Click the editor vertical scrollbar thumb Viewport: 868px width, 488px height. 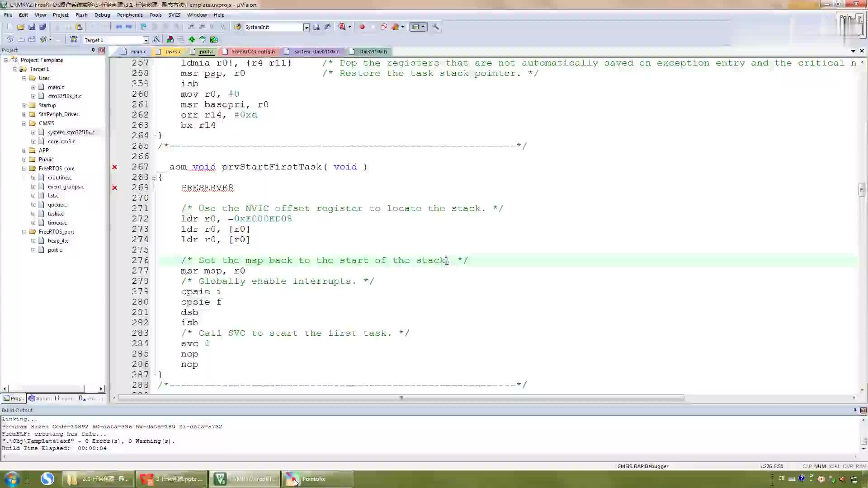[x=862, y=190]
